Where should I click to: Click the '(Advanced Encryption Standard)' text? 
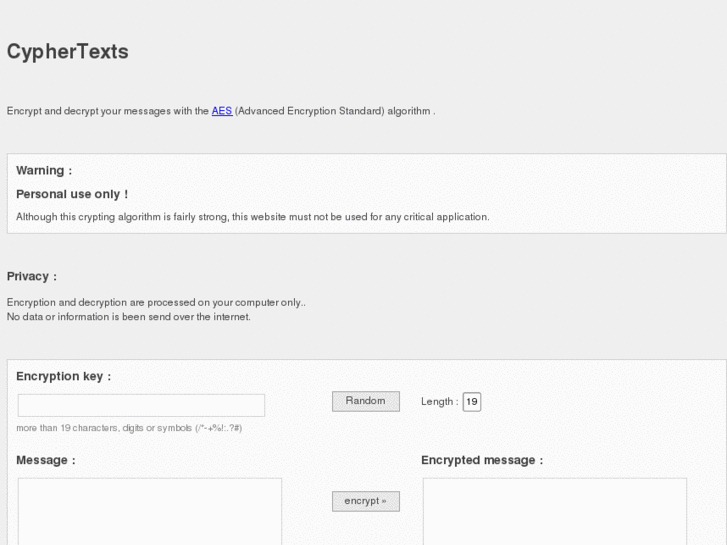point(309,111)
